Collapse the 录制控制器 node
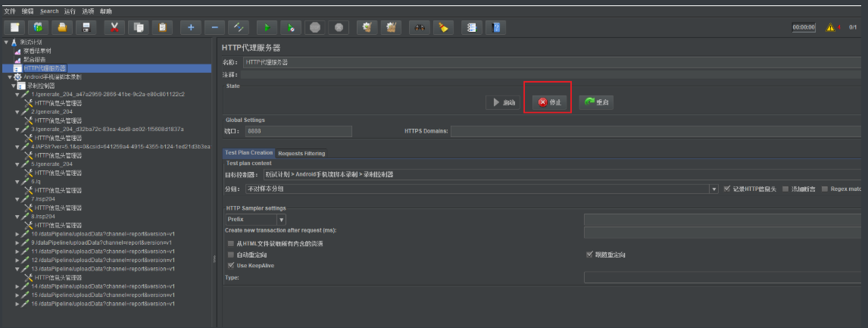 14,86
